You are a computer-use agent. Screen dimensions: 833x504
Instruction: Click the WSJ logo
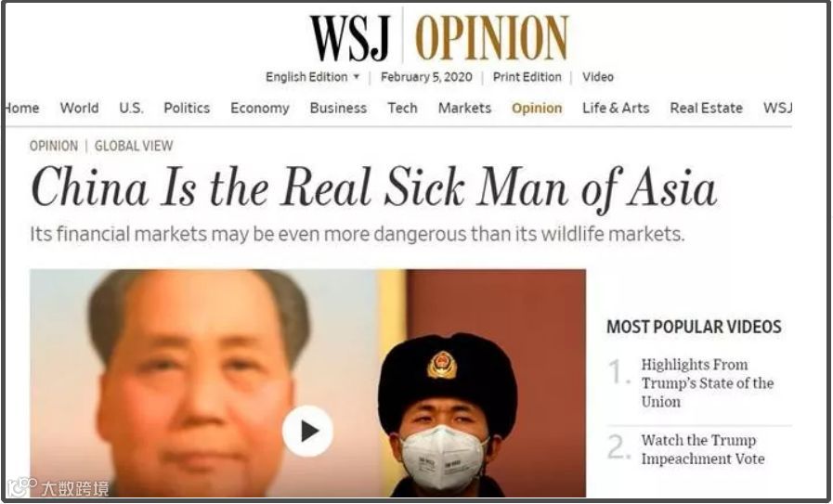[350, 38]
